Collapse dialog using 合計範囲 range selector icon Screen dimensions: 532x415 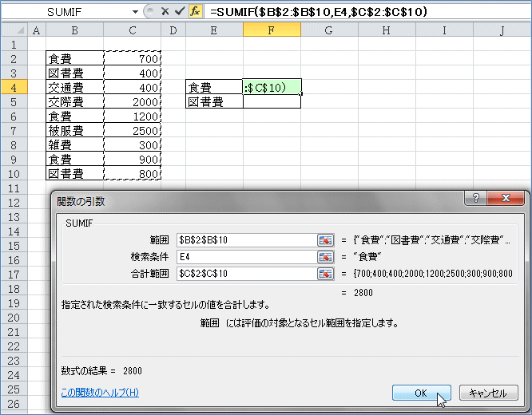(x=325, y=274)
